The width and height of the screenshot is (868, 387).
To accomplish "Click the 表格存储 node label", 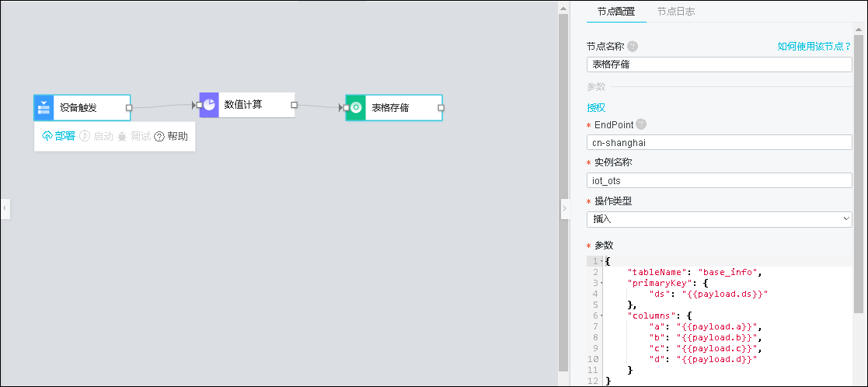I will pos(390,107).
